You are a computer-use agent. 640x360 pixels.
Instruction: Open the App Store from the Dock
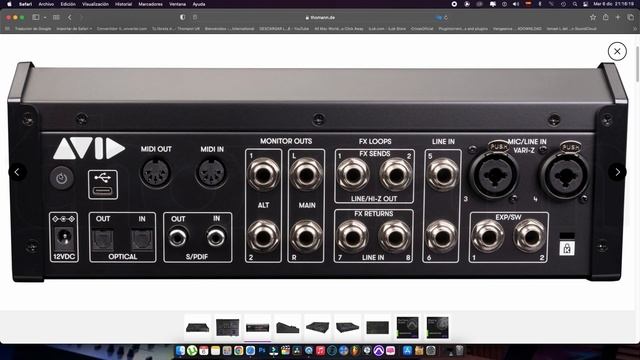click(408, 350)
